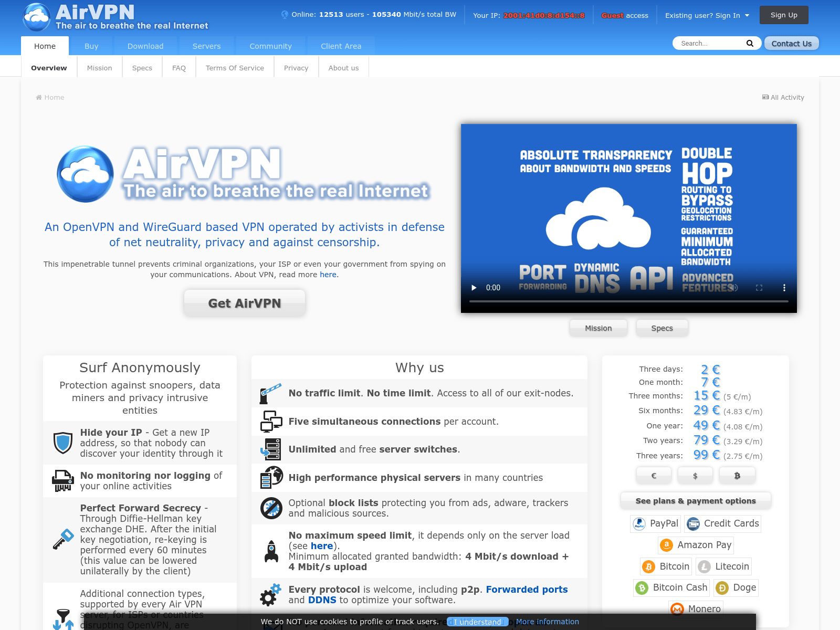This screenshot has height=630, width=840.
Task: Choose the Doge payment option
Action: tap(736, 587)
